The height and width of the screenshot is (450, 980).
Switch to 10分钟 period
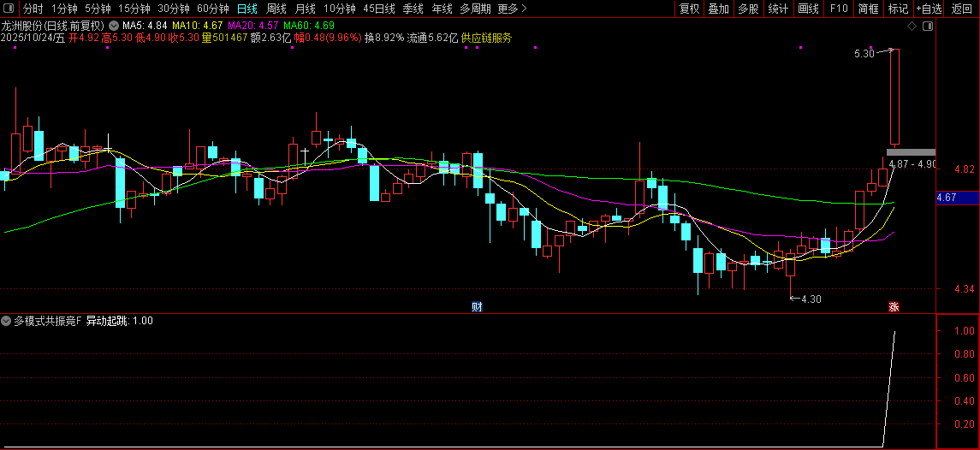click(x=340, y=9)
